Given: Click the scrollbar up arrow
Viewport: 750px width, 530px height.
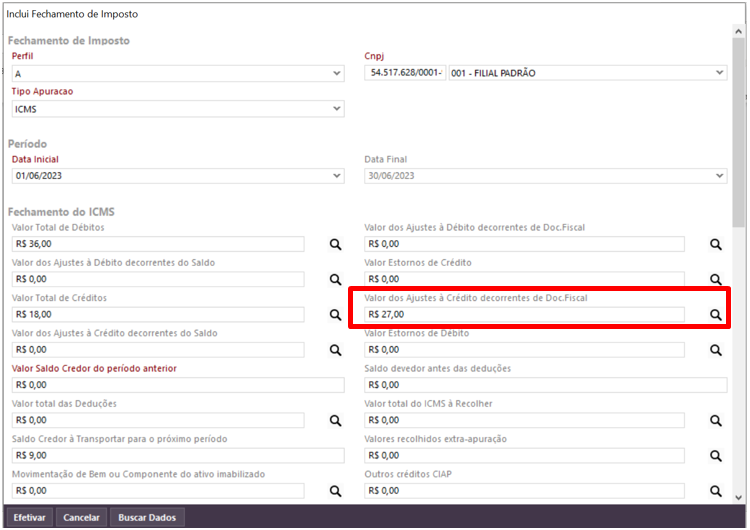Looking at the screenshot, I should pos(739,32).
